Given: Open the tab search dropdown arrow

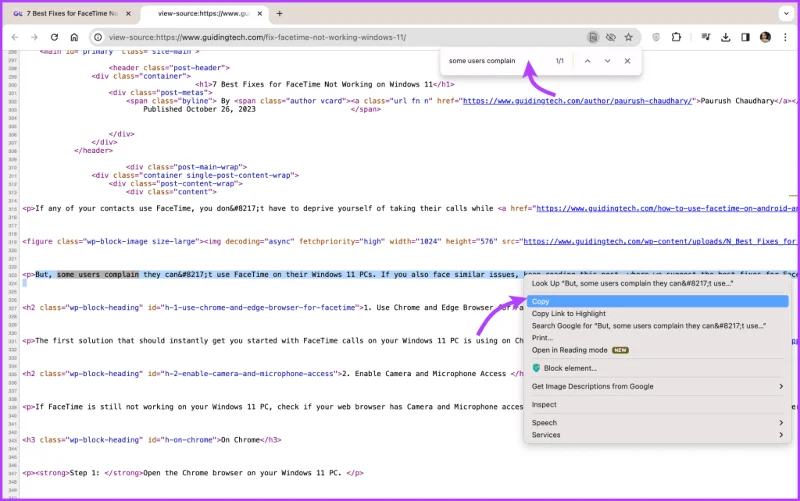Looking at the screenshot, I should [786, 14].
